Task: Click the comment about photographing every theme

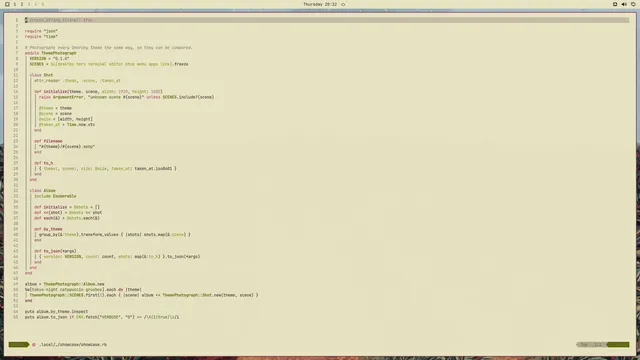Action: (x=108, y=47)
